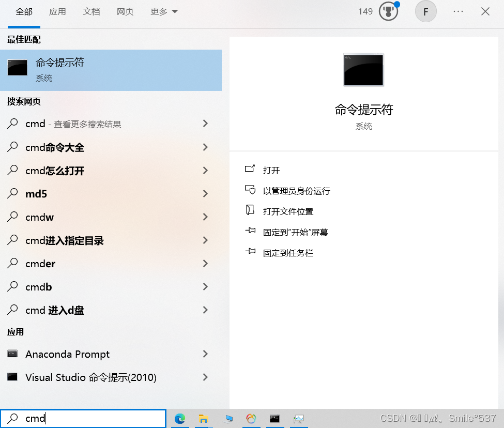Switch to the 网页 tab
504x428 pixels.
(x=125, y=12)
